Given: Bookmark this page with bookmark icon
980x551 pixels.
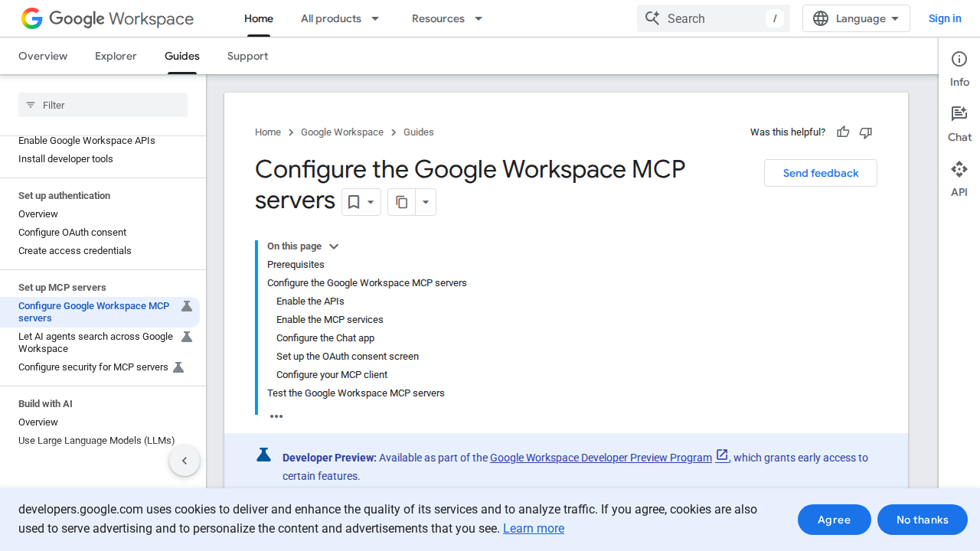Looking at the screenshot, I should pos(354,202).
